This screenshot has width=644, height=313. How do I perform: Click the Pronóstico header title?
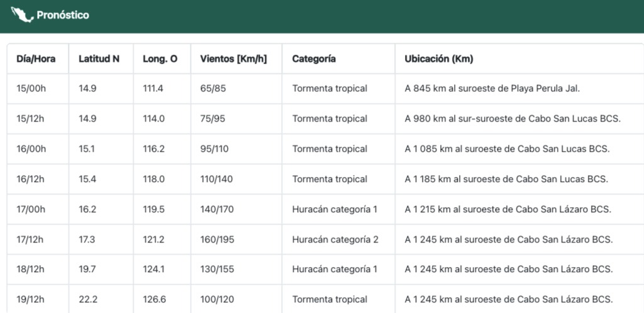[63, 15]
